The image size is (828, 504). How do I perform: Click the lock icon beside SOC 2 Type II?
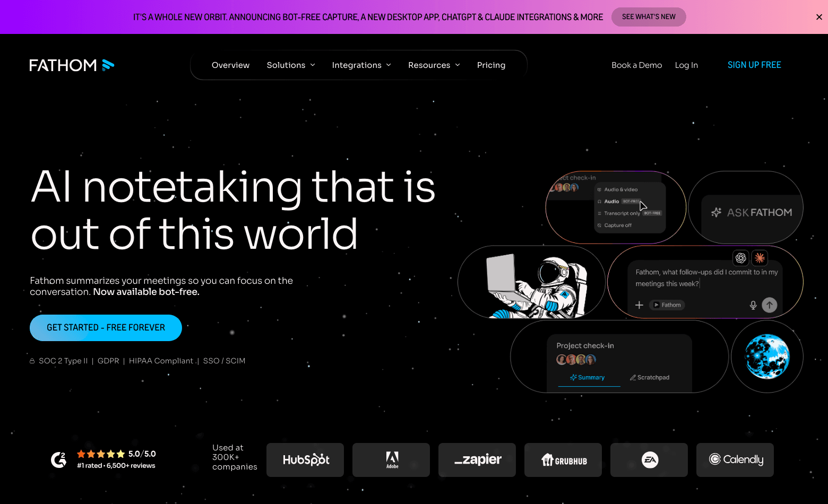[32, 361]
